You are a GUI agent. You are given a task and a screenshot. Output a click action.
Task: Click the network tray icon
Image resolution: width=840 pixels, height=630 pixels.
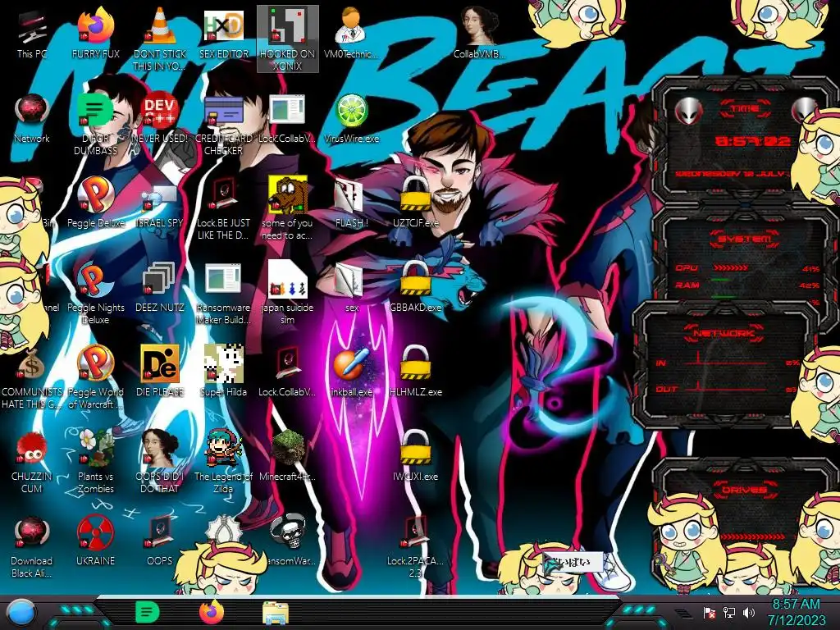[729, 612]
